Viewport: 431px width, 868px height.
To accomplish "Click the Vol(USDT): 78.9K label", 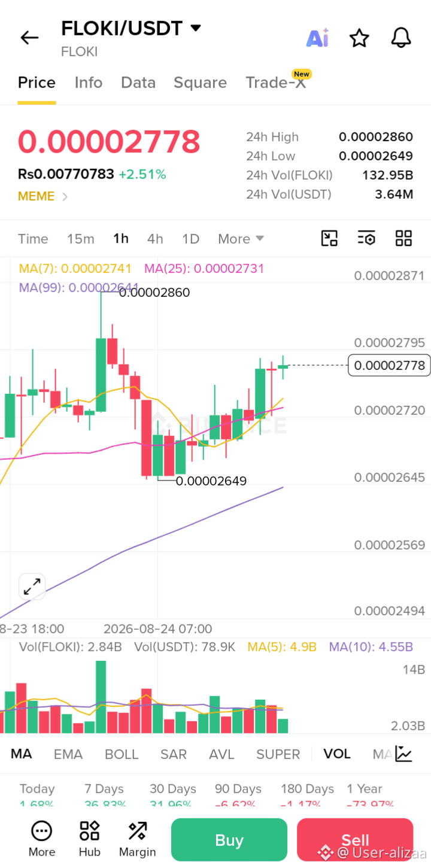I will (185, 647).
